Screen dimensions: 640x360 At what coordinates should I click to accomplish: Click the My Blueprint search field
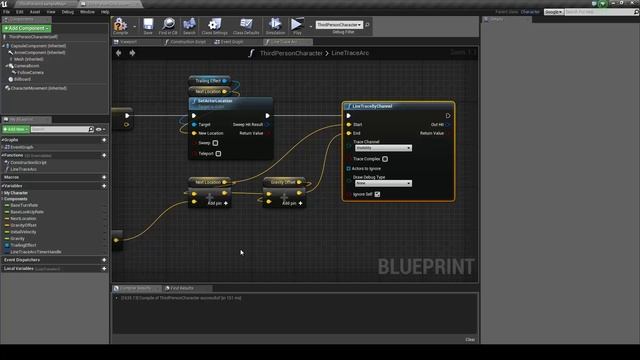click(x=60, y=129)
